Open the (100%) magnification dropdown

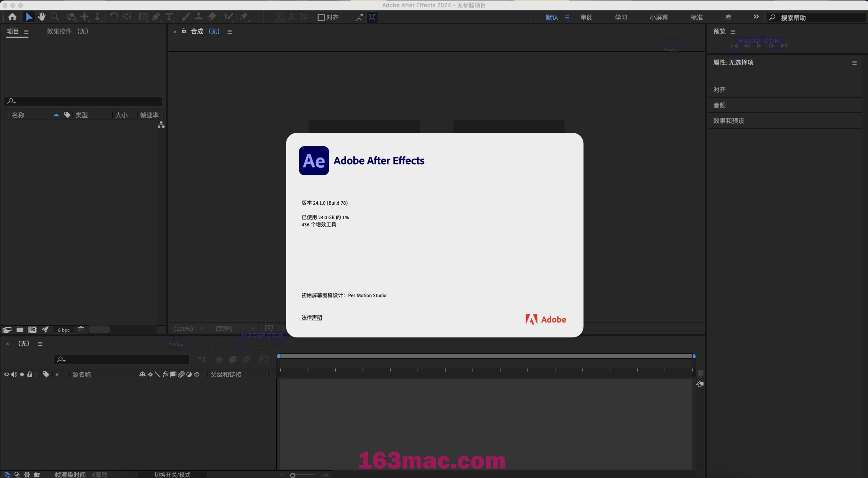tap(189, 329)
